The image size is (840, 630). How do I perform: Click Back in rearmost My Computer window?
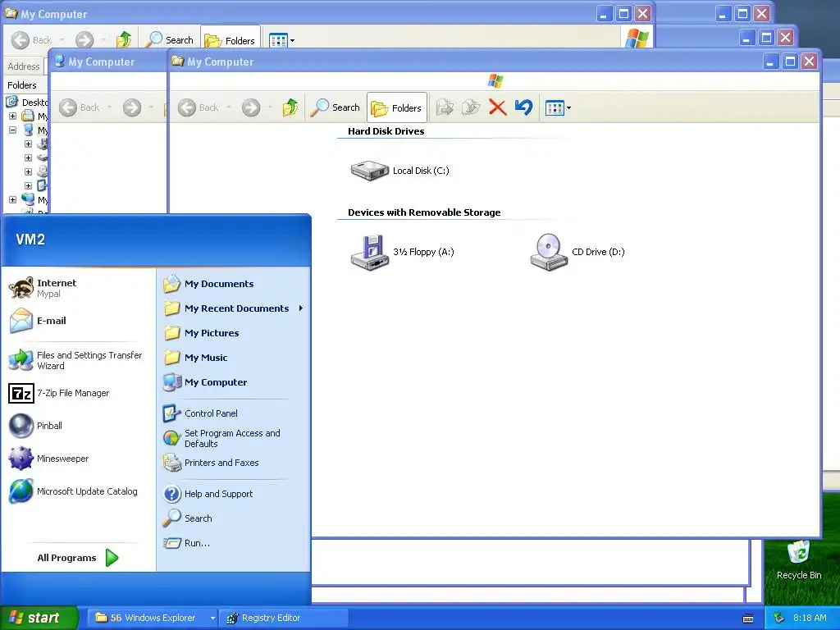(x=32, y=40)
